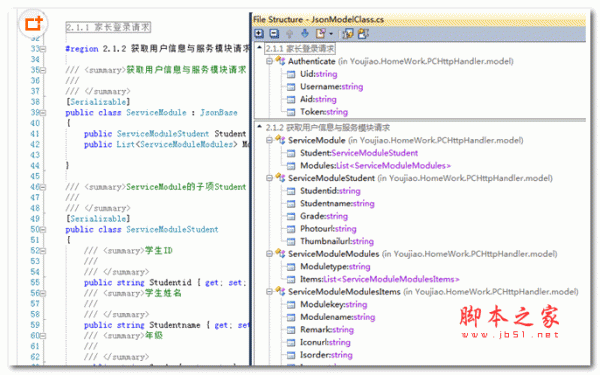This screenshot has height=375, width=600.
Task: Collapse the ServiceModuleStudent class node
Action: 269,178
